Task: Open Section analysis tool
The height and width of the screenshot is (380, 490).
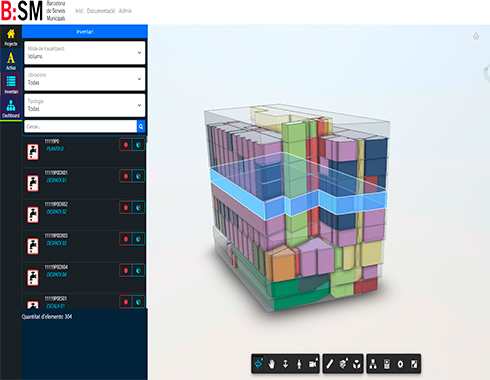Action: [343, 364]
